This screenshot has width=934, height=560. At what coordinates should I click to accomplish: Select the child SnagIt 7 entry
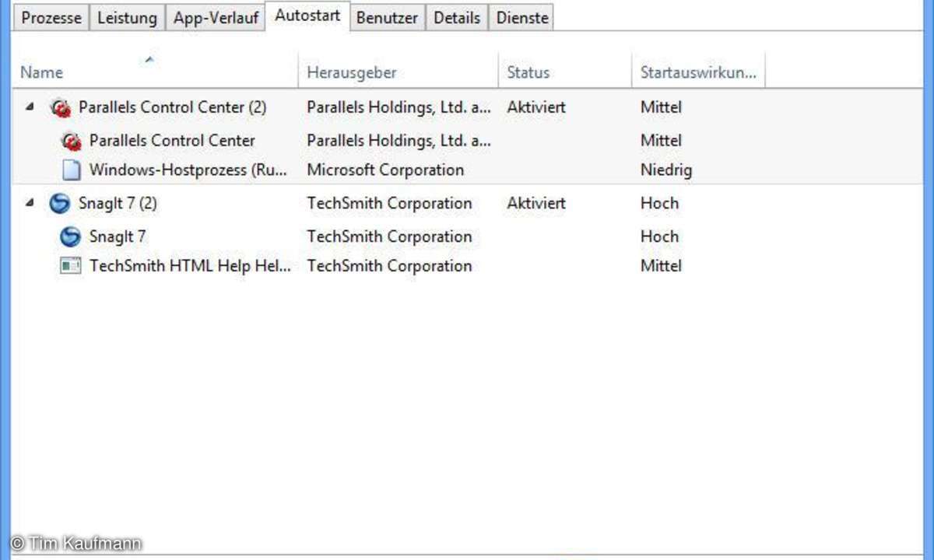pos(467,236)
